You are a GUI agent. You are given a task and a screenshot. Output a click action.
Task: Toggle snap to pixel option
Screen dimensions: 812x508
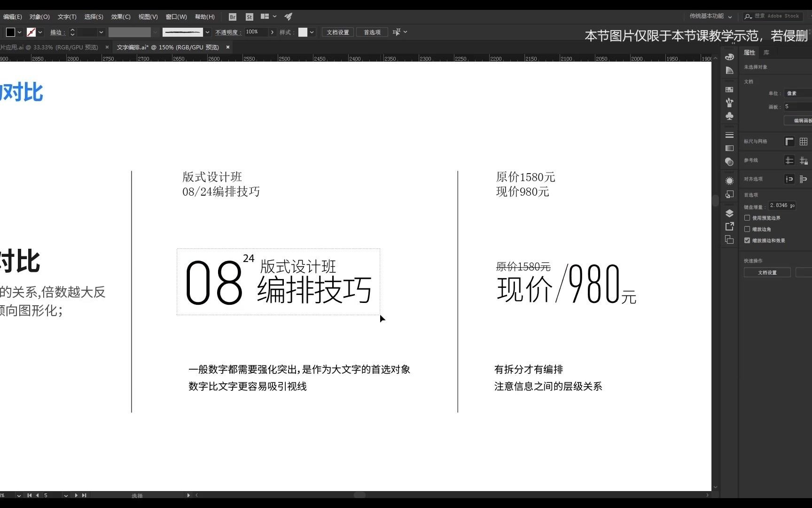coord(804,179)
